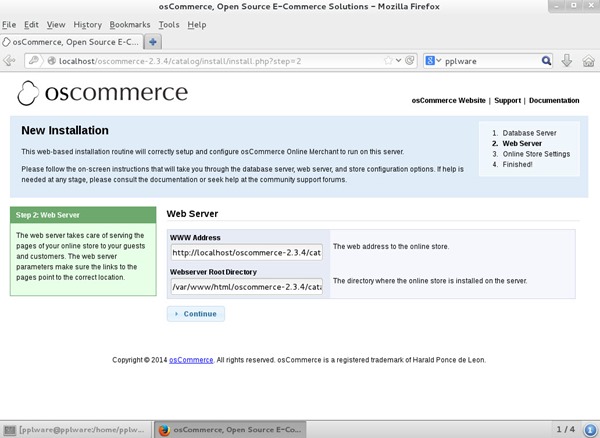Click the browser URL address bar
The height and width of the screenshot is (438, 600).
[220, 61]
